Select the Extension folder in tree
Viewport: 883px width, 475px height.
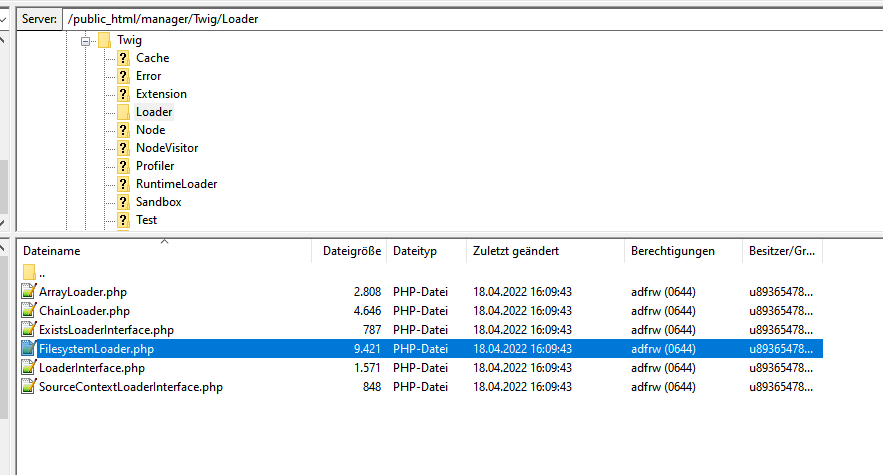pyautogui.click(x=161, y=94)
